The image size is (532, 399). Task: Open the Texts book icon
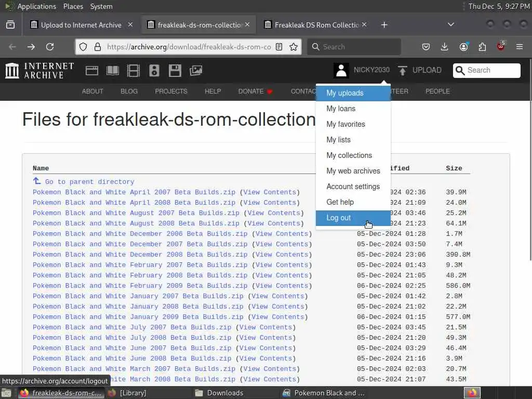coord(113,71)
